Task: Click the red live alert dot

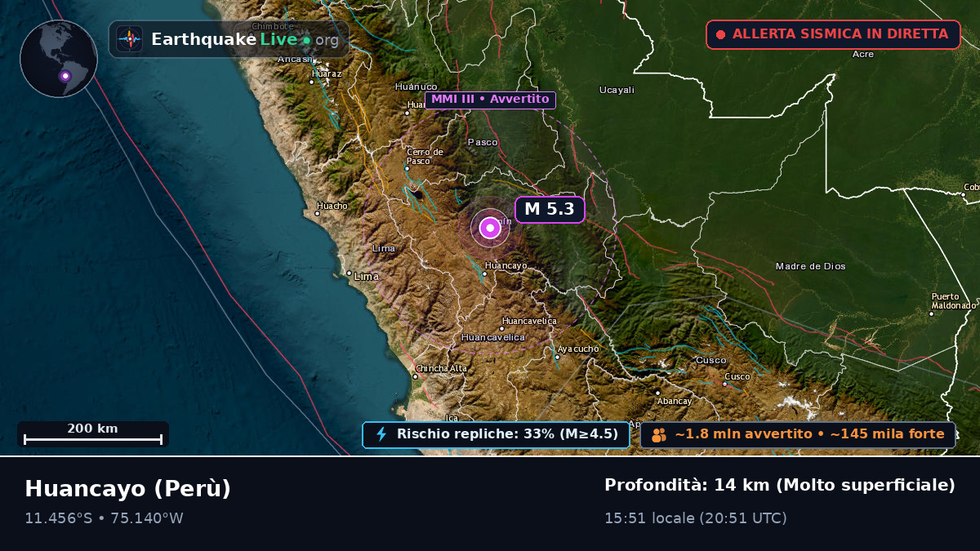Action: pos(720,34)
